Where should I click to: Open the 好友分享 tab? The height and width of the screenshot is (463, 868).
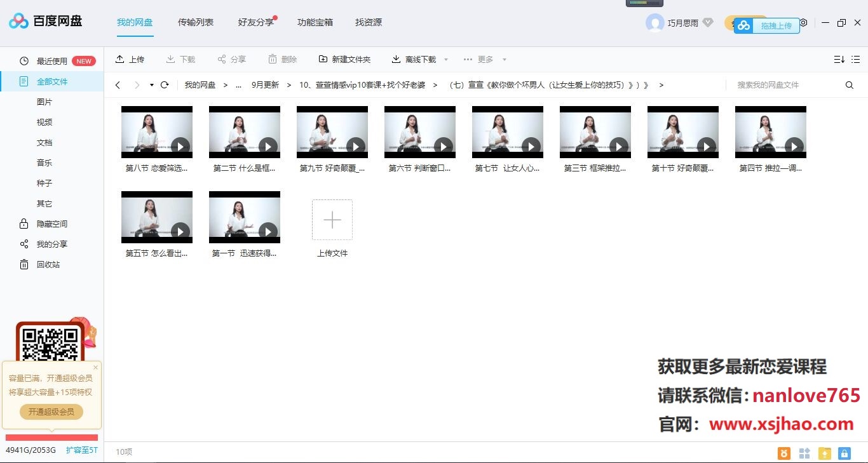[256, 22]
